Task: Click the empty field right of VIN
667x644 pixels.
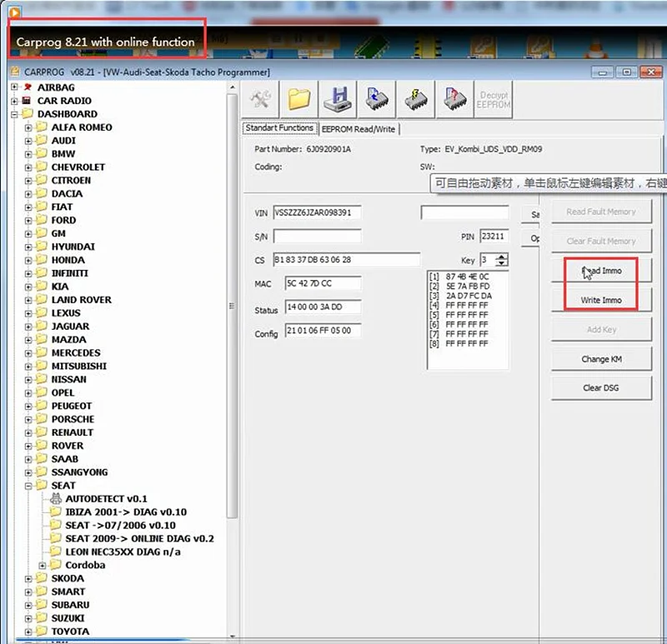Action: pos(464,212)
